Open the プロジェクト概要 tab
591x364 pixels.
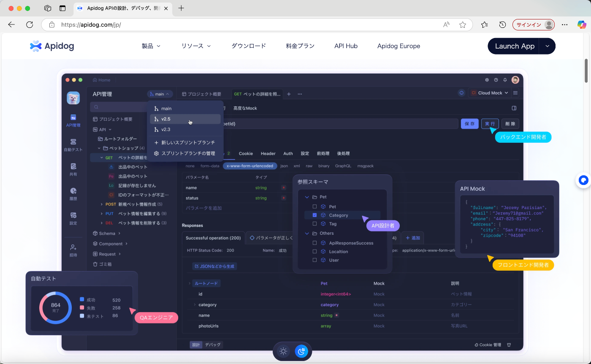(x=201, y=94)
